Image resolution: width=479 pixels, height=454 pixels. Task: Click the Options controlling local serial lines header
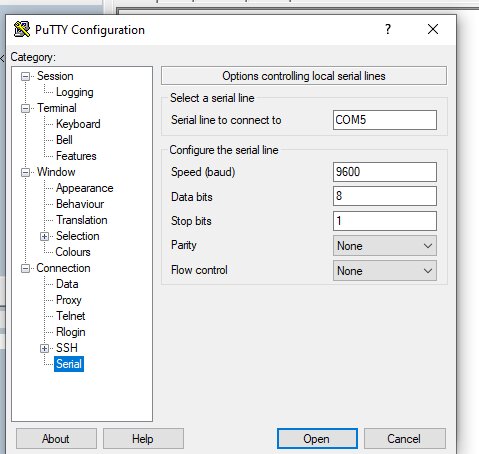pos(304,76)
